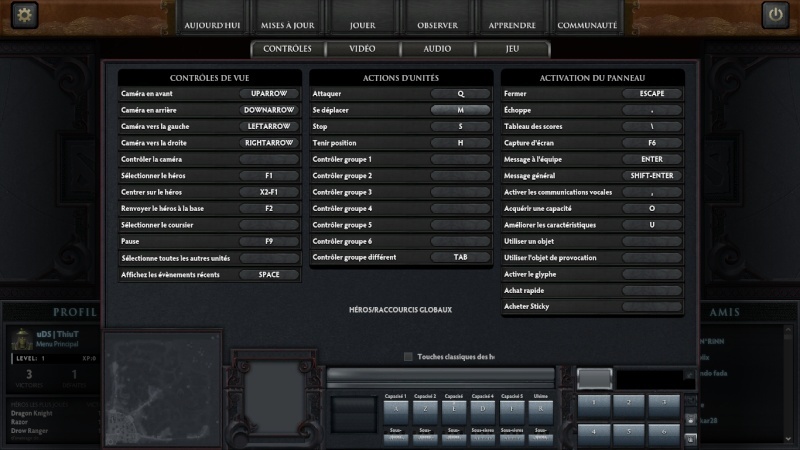Click the minimap preview
The width and height of the screenshot is (800, 450).
coord(163,389)
